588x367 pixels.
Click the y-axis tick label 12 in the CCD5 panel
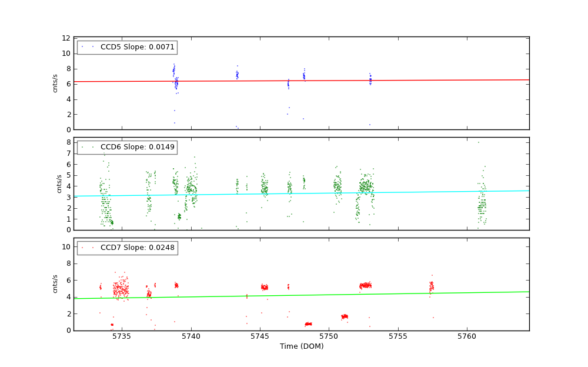[x=66, y=38]
